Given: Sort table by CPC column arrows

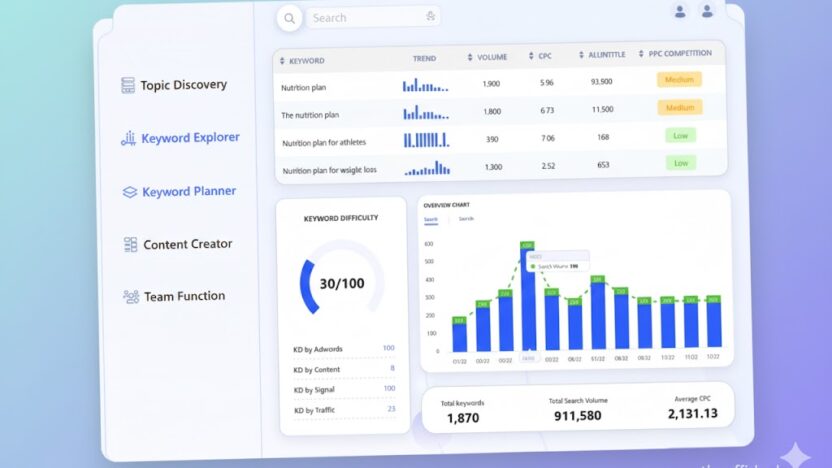Looking at the screenshot, I should [532, 57].
